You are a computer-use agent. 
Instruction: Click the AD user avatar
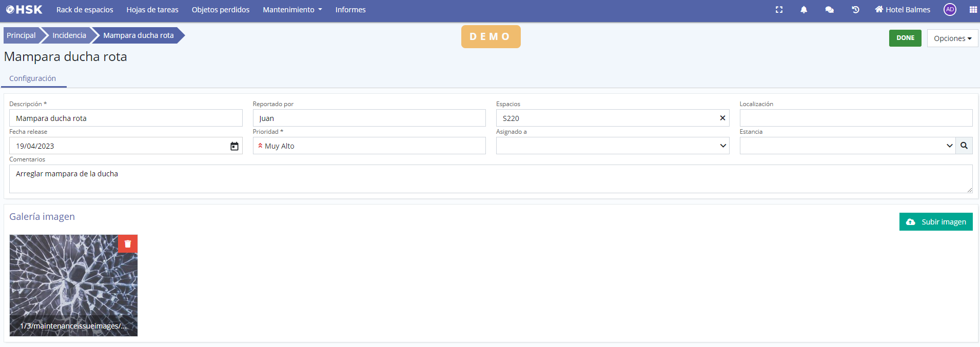click(x=950, y=10)
